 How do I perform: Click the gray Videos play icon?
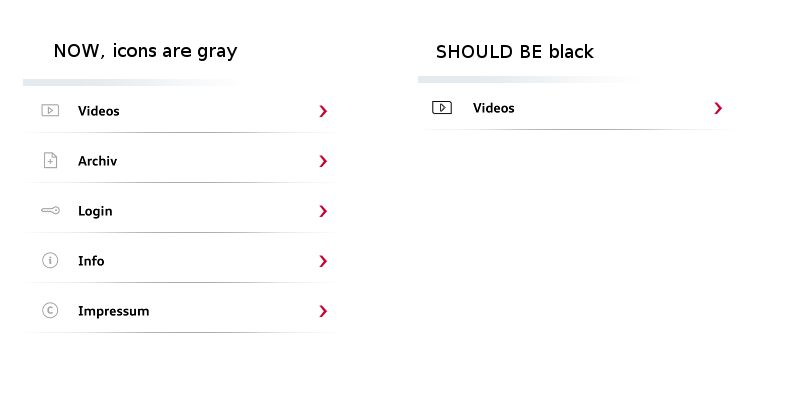click(50, 111)
